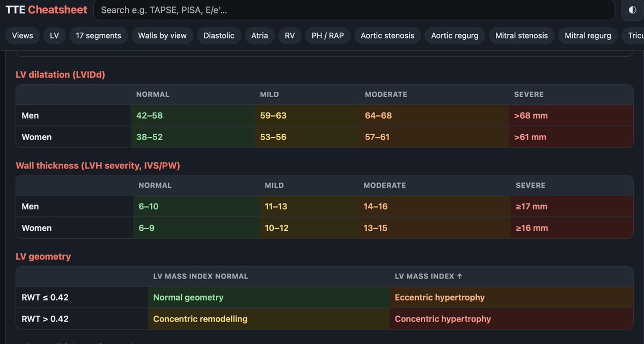Go to Aortic stenosis section
The image size is (644, 344).
tap(387, 35)
